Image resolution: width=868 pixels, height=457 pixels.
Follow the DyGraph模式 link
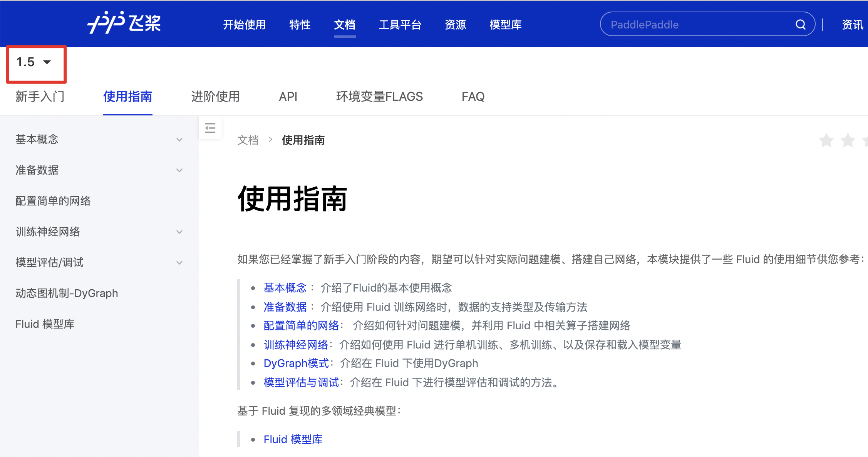[x=296, y=364]
